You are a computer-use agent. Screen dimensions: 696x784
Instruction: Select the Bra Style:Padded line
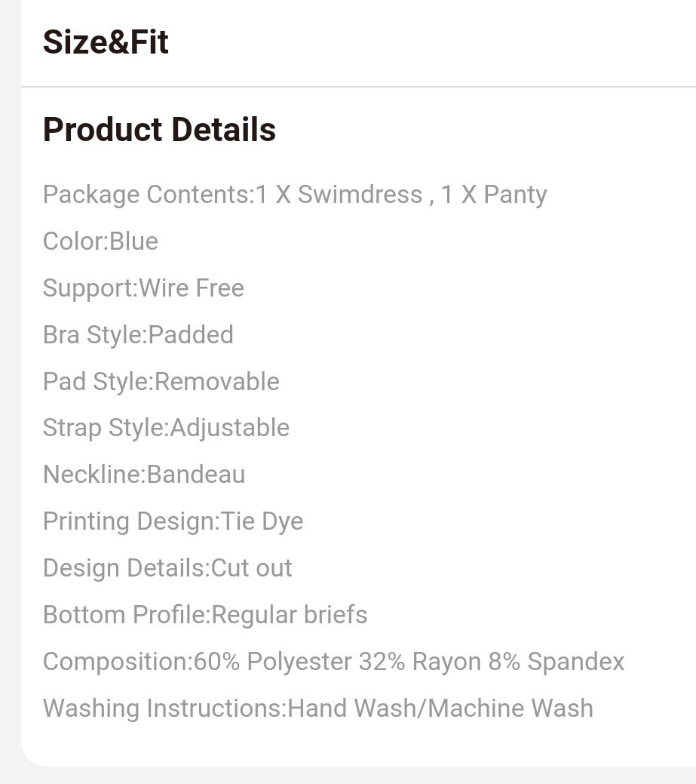138,335
